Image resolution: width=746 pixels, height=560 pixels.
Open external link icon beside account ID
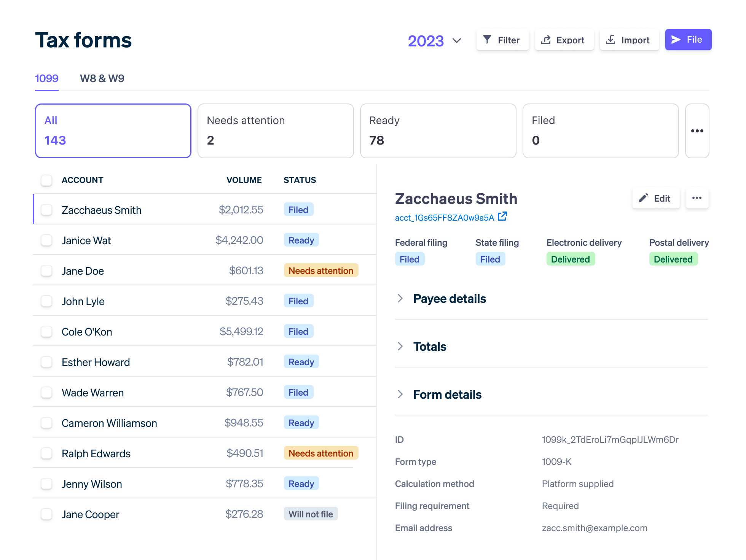pyautogui.click(x=502, y=216)
